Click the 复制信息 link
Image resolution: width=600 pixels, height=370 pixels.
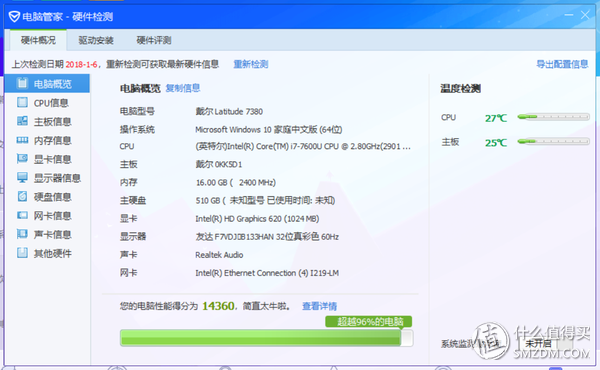183,88
